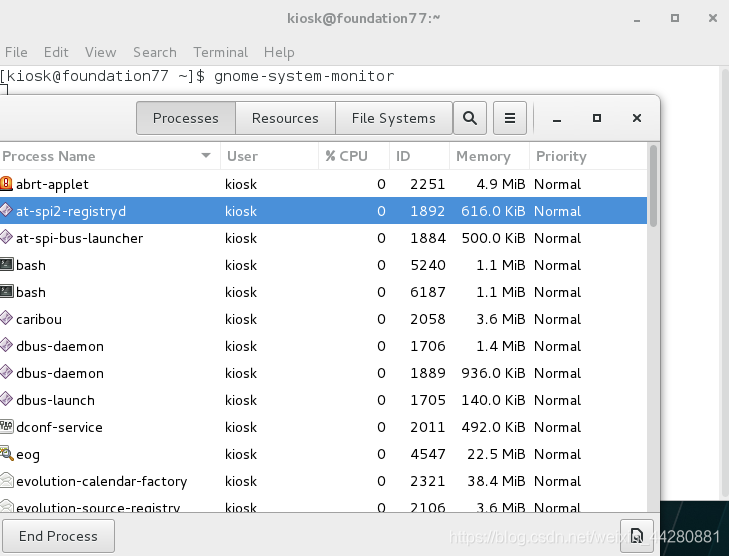Open the terminal Search menu

pyautogui.click(x=155, y=52)
